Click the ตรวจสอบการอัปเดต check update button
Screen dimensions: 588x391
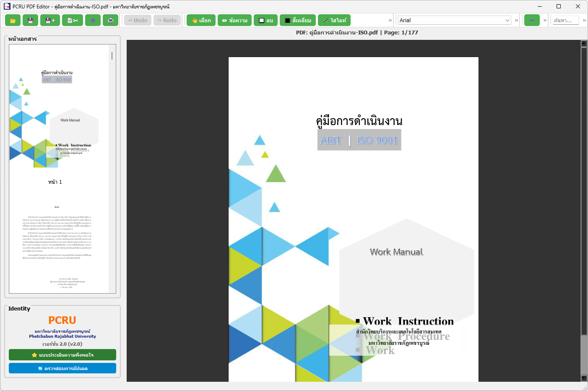(x=62, y=368)
